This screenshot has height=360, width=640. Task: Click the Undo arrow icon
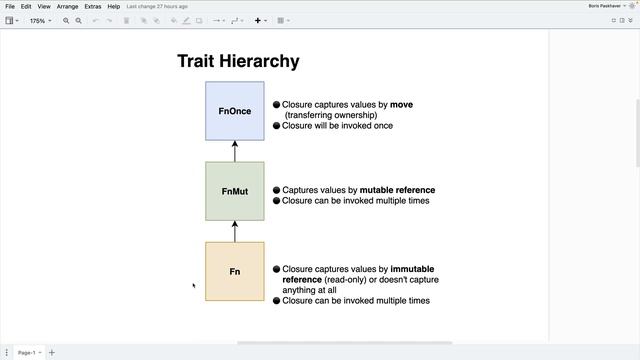(x=96, y=20)
